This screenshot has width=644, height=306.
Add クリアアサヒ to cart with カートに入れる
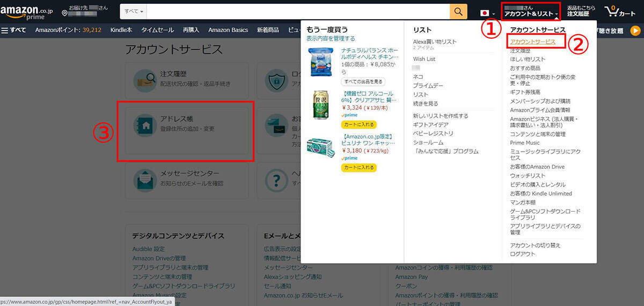[x=358, y=125]
